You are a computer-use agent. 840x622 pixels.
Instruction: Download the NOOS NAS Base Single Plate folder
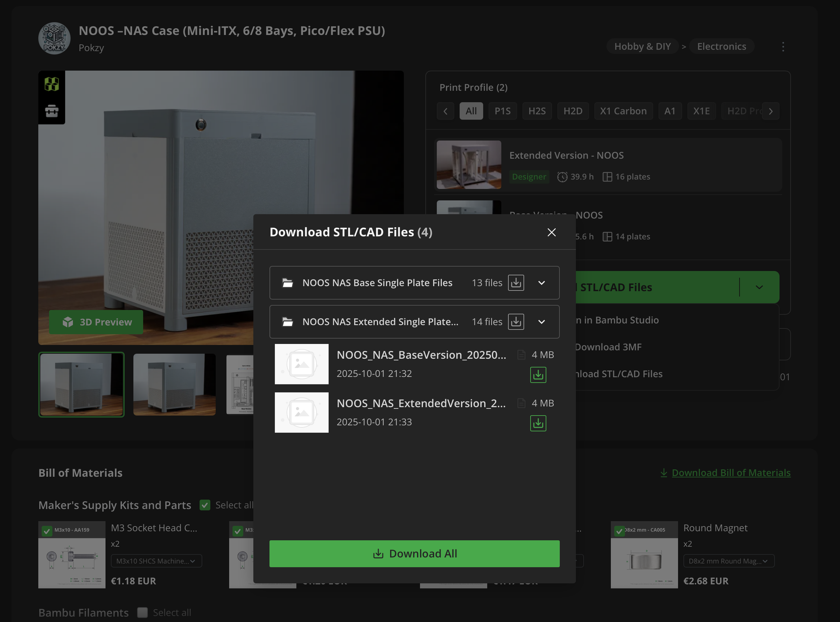(516, 283)
